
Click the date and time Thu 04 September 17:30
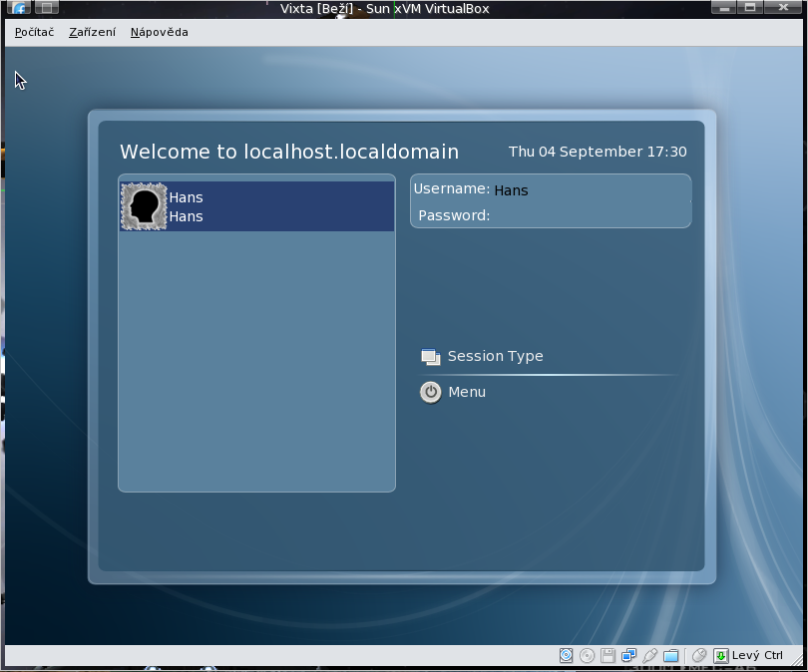(598, 152)
